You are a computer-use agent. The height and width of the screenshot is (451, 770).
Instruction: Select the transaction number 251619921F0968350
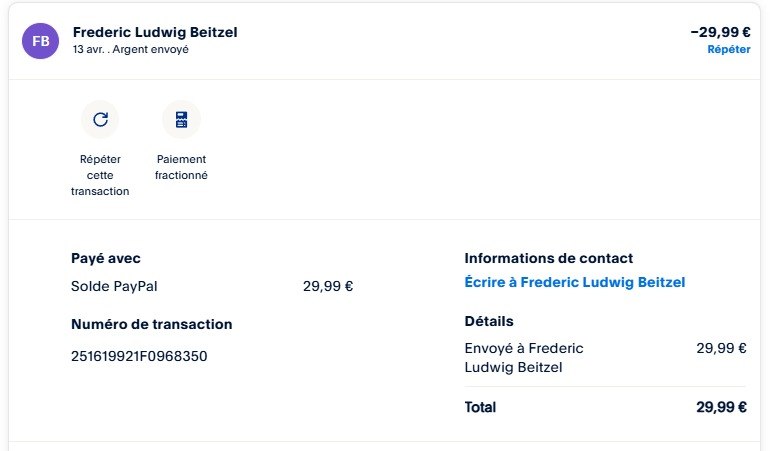tap(139, 355)
